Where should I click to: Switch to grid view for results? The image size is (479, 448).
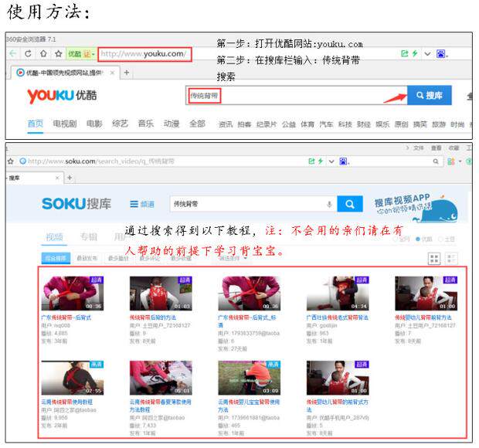click(434, 259)
